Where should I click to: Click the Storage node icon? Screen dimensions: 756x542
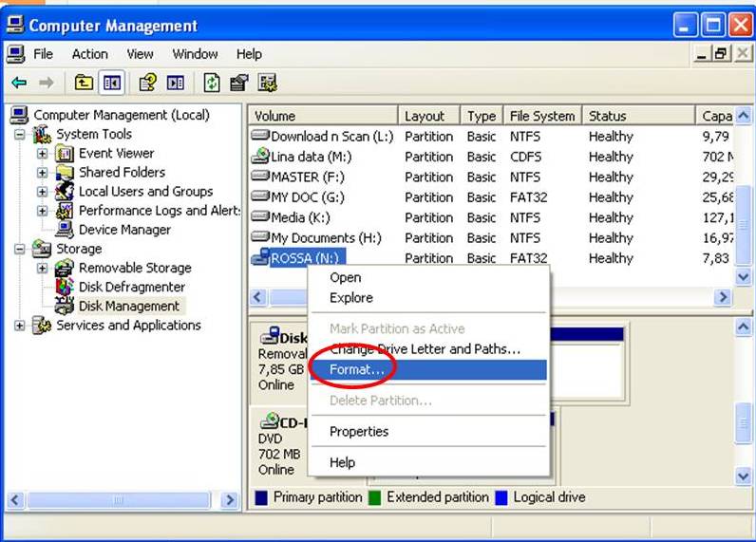42,249
